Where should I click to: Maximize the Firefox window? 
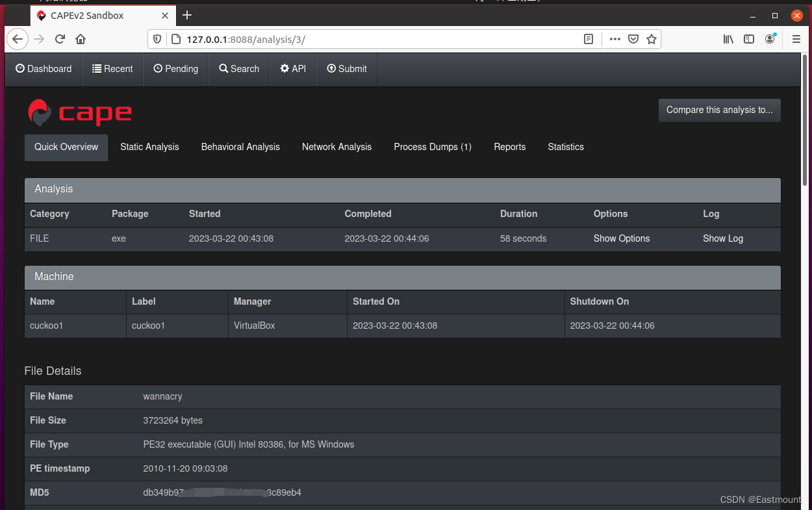tap(775, 15)
